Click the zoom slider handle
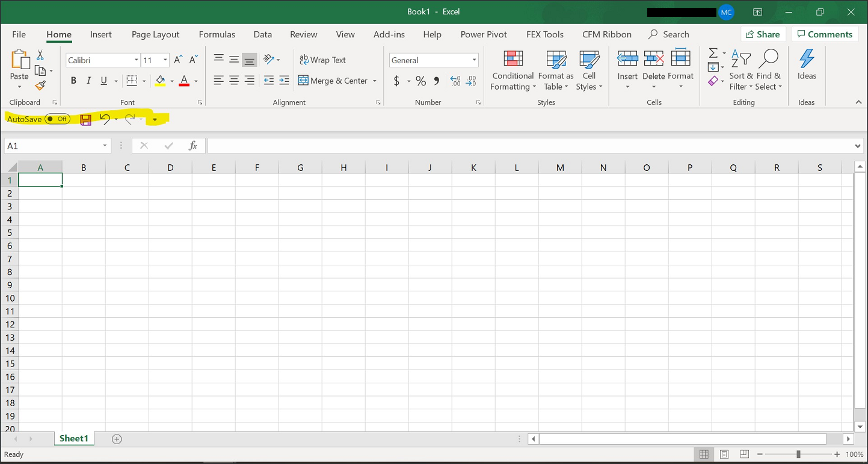868x464 pixels. 798,454
